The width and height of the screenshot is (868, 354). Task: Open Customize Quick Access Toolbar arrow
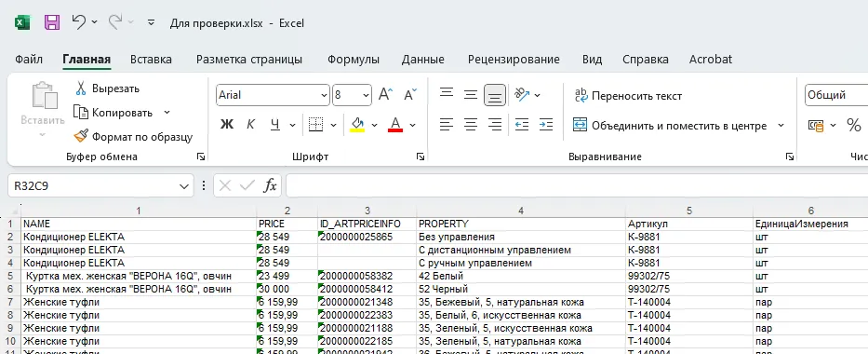tap(151, 22)
